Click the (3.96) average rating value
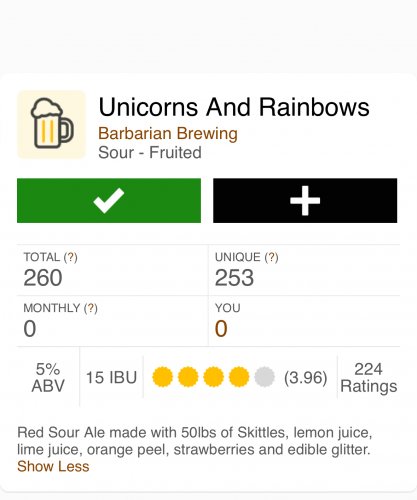Image resolution: width=417 pixels, height=500 pixels. click(x=305, y=378)
